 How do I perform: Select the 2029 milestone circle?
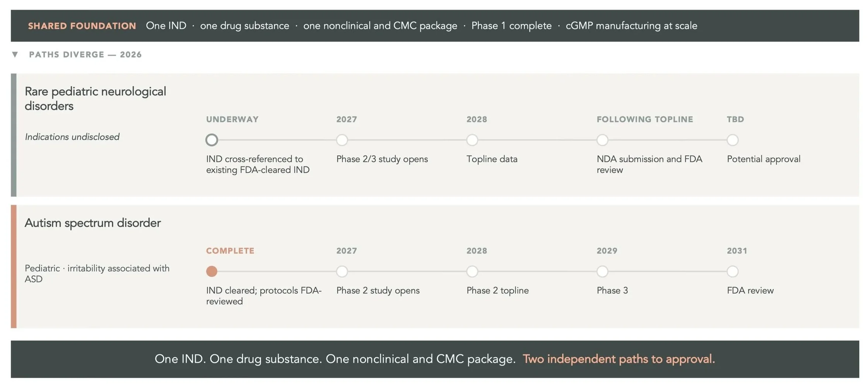pyautogui.click(x=602, y=271)
